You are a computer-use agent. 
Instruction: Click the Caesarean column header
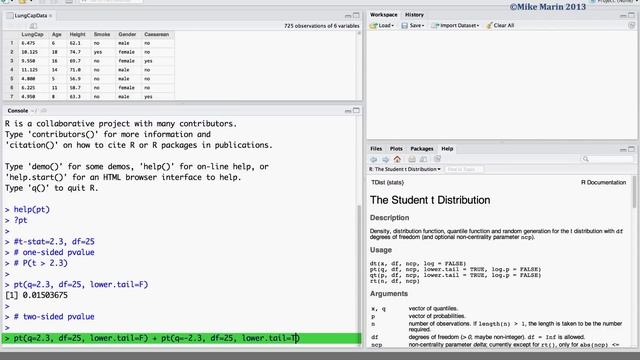(156, 34)
